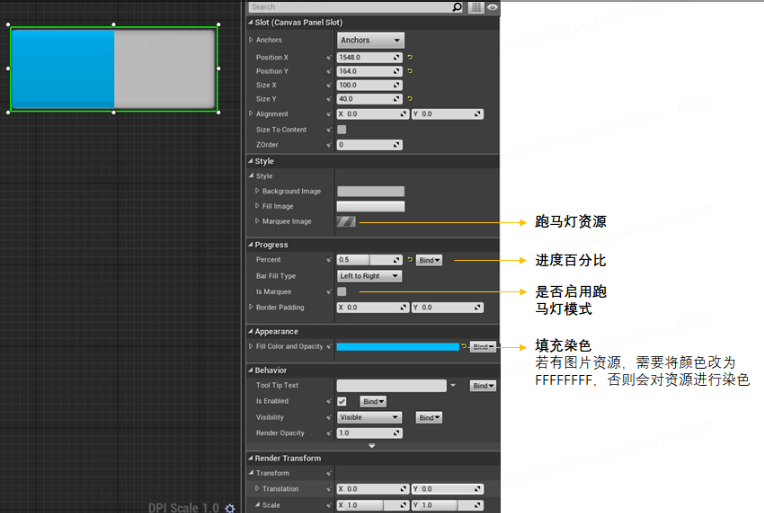
Task: Open the property matrix grid view icon
Action: (477, 7)
